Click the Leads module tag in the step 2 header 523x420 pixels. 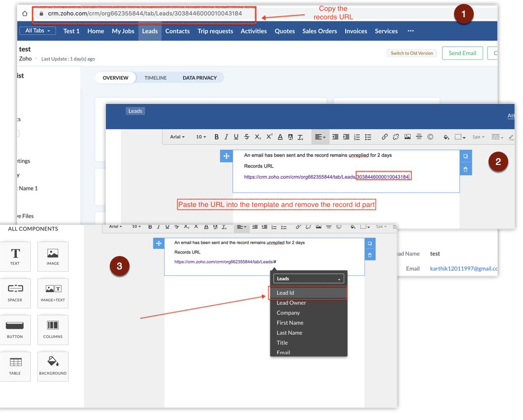[135, 111]
